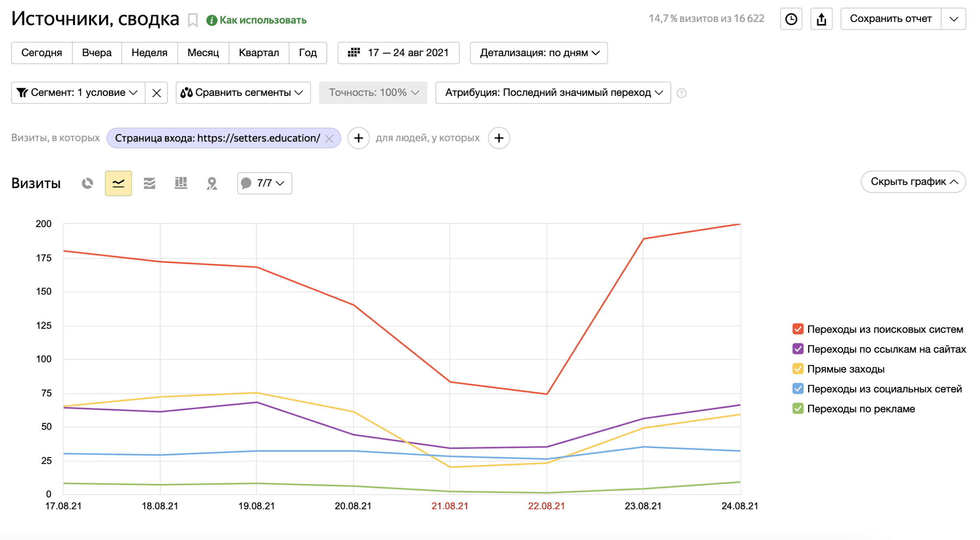Viewport: 980px width, 540px height.
Task: Uncheck Переходы из поисковых систем checkbox
Action: point(797,329)
